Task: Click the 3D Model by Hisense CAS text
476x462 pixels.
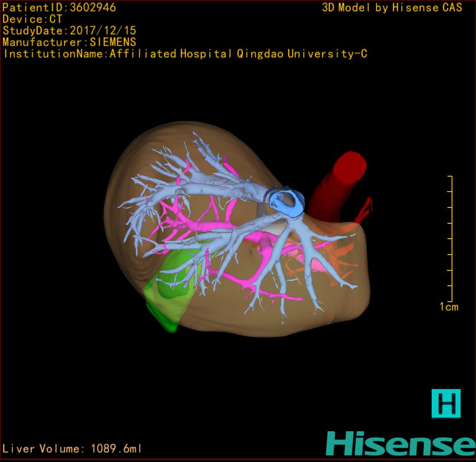Action: (392, 8)
